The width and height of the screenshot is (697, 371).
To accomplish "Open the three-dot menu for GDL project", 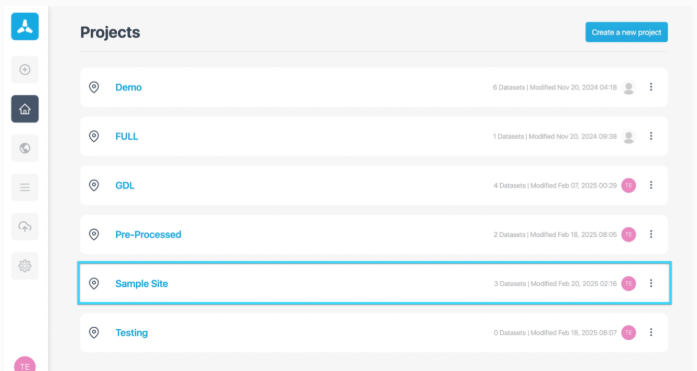I will (651, 185).
